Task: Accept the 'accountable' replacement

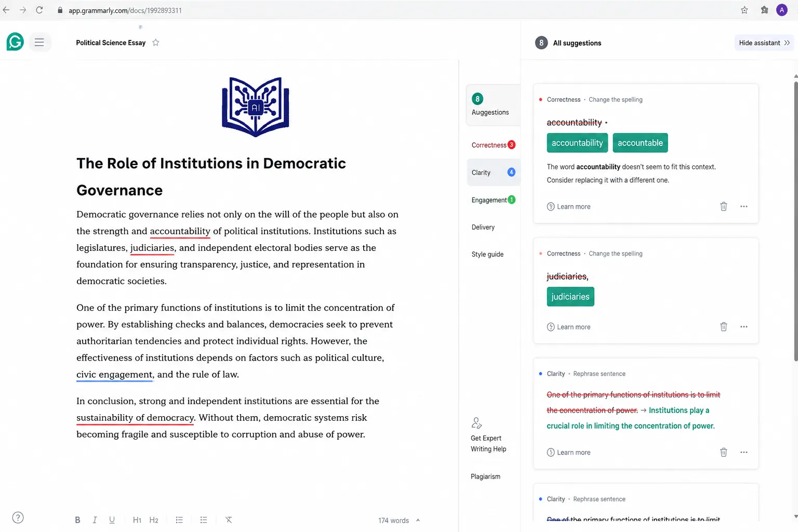Action: (640, 143)
